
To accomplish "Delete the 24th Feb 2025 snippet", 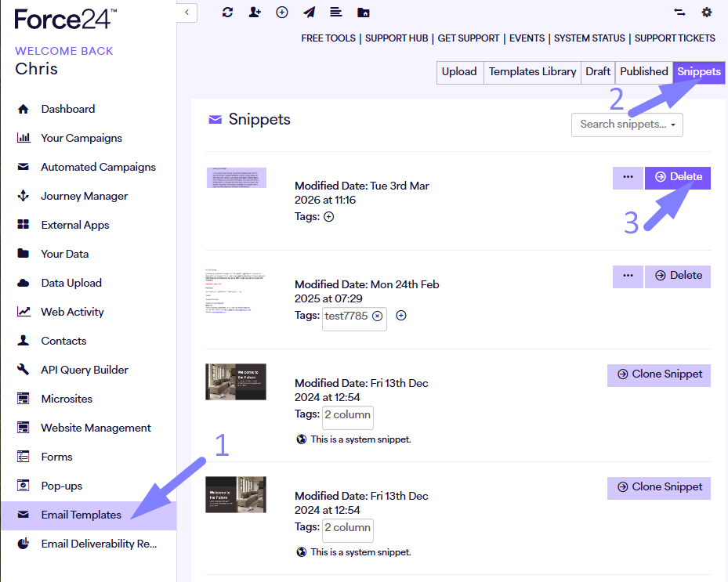I will (x=678, y=277).
